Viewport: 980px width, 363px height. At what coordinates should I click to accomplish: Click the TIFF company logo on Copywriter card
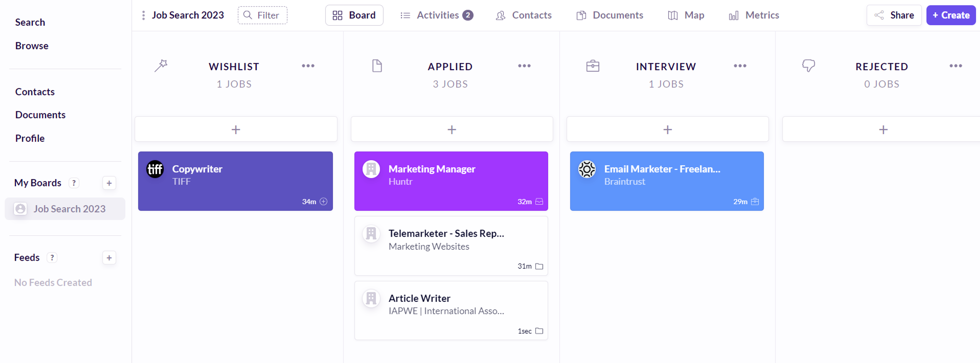155,169
